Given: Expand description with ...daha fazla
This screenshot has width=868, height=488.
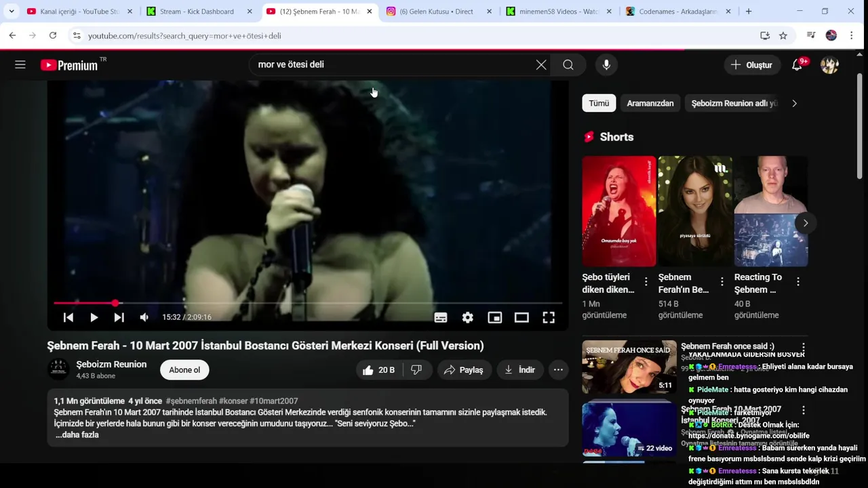Looking at the screenshot, I should (x=77, y=435).
